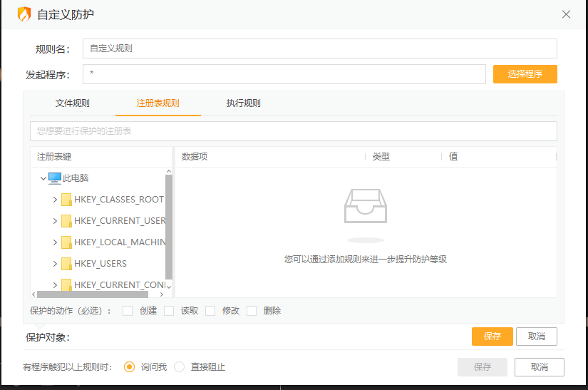Screen dimensions: 588x390
Task: Check the 删除 protection action
Action: pos(252,311)
